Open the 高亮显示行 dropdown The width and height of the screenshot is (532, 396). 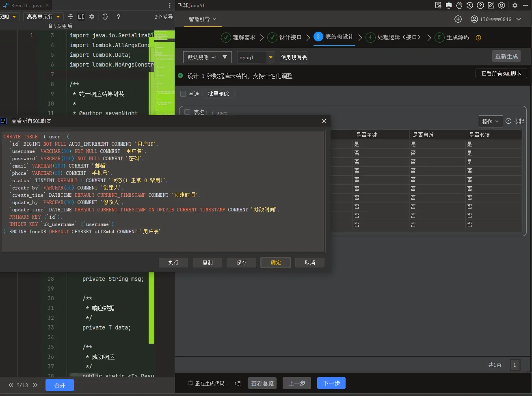[x=43, y=17]
